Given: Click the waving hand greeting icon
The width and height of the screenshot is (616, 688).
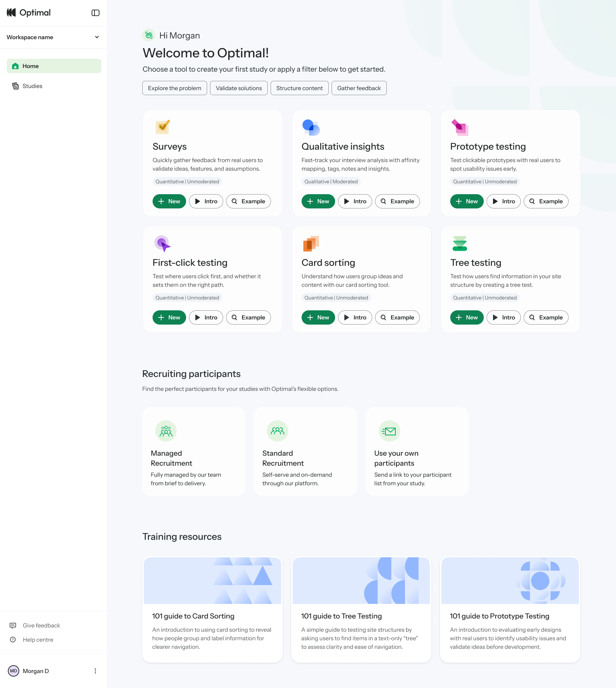Looking at the screenshot, I should click(x=149, y=35).
